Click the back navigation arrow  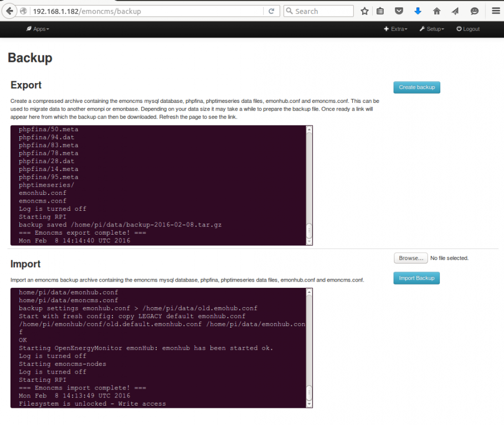[x=9, y=11]
